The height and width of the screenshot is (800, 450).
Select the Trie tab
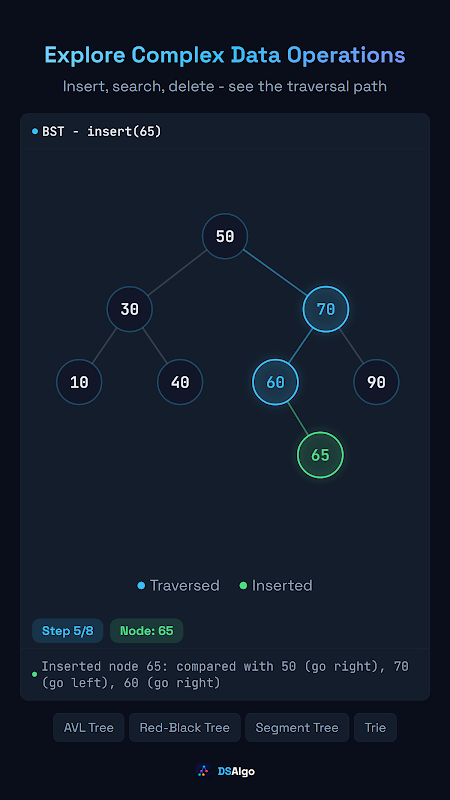pyautogui.click(x=376, y=728)
